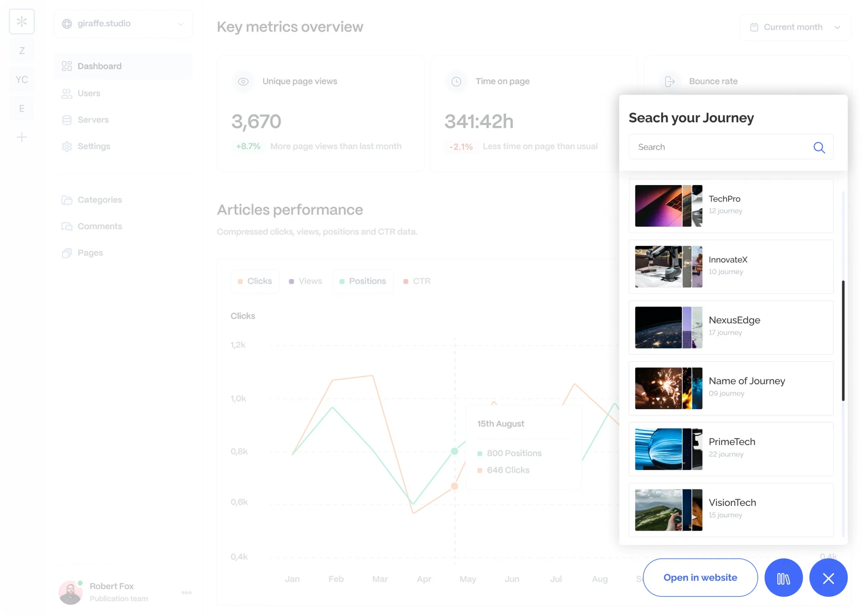Expand the giraffe.studio site dropdown
The width and height of the screenshot is (867, 616).
[x=123, y=24]
